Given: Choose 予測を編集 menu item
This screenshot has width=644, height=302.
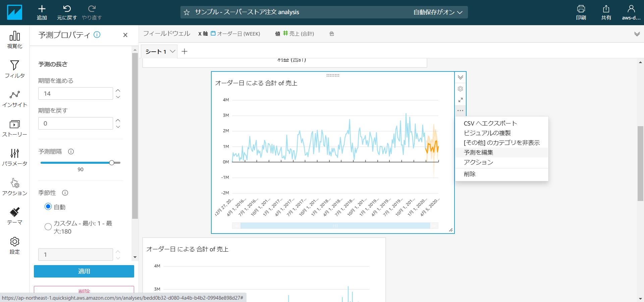Looking at the screenshot, I should pyautogui.click(x=502, y=152).
